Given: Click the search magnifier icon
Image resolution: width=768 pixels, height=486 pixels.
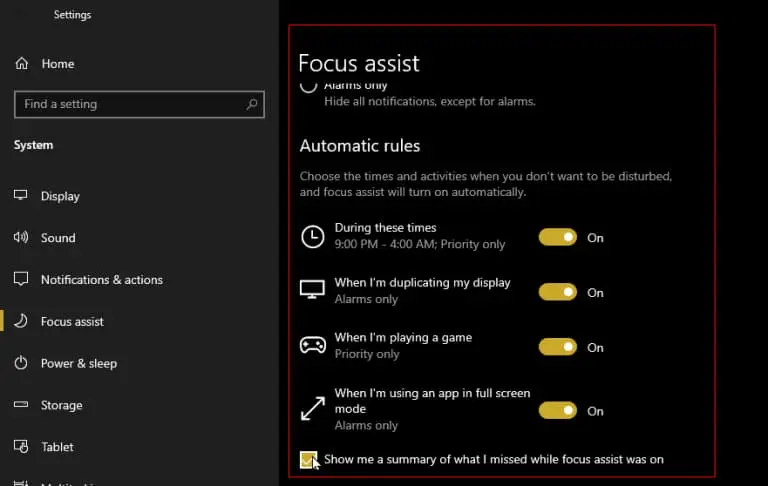Looking at the screenshot, I should pos(252,104).
